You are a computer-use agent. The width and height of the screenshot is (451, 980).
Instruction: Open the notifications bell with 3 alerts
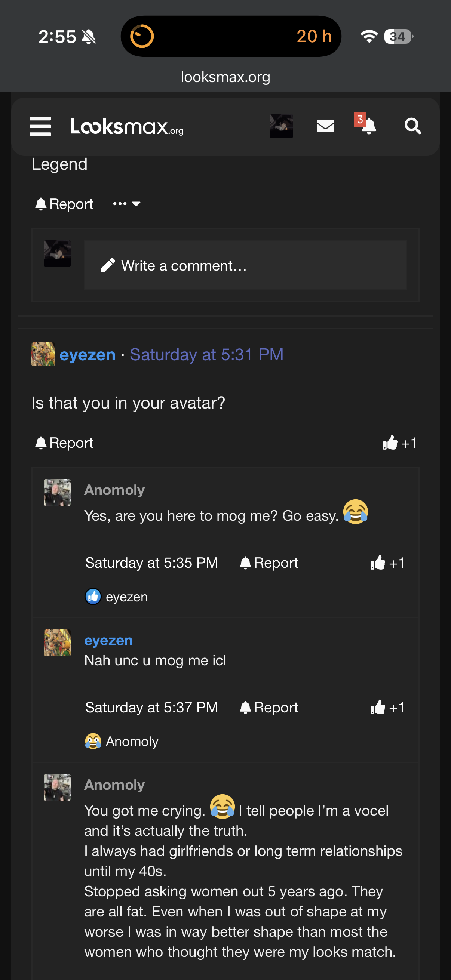coord(368,126)
